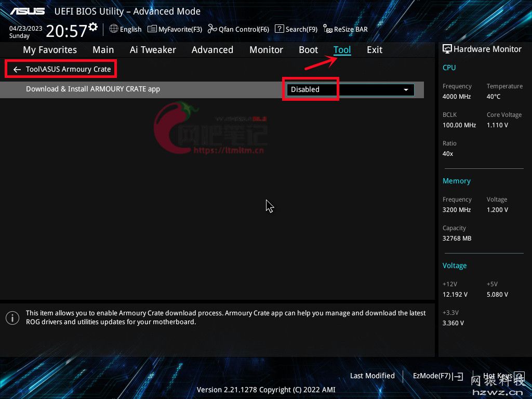
Task: Click the info icon beside help text
Action: (12, 318)
